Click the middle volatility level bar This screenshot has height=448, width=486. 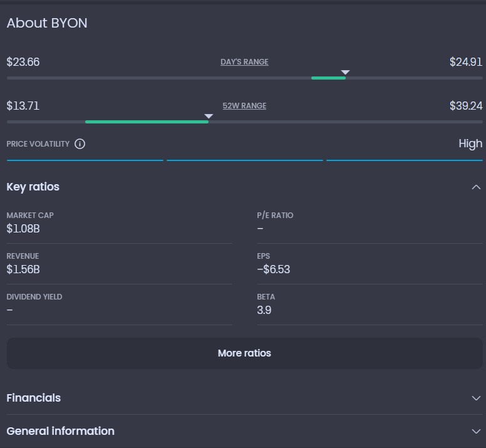[x=245, y=160]
